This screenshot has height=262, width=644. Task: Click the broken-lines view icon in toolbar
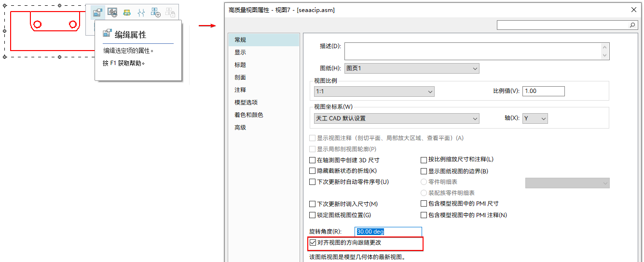pyautogui.click(x=141, y=13)
